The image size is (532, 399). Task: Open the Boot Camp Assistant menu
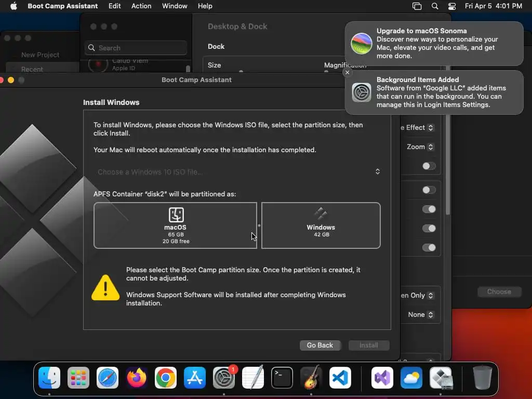pos(62,6)
